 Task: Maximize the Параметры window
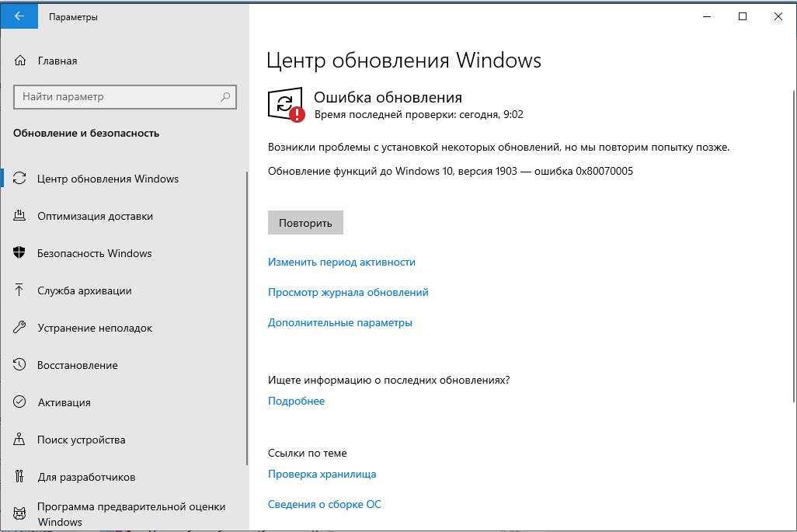click(x=742, y=16)
